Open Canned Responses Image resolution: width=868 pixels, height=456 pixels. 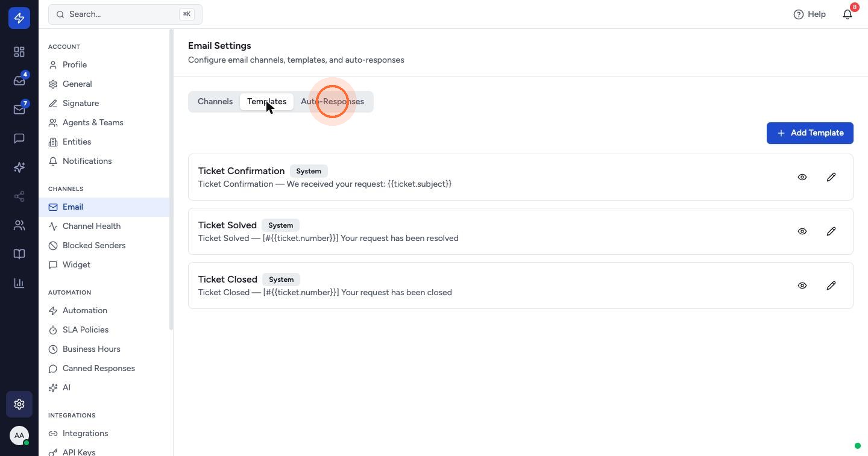[x=104, y=368]
